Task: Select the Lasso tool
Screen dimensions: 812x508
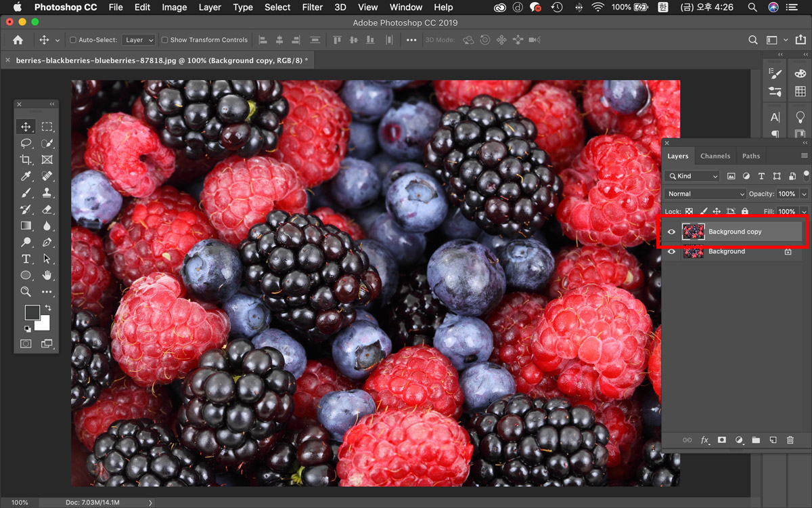Action: tap(26, 143)
